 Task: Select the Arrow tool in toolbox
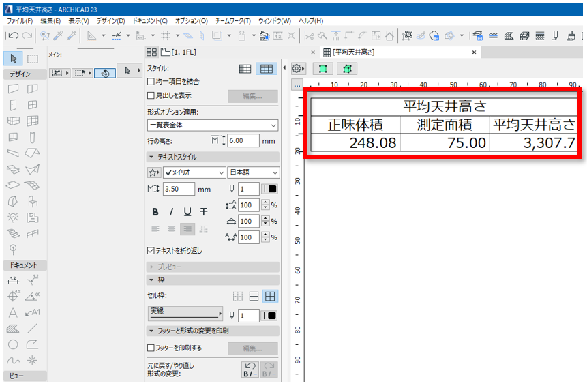pos(13,59)
